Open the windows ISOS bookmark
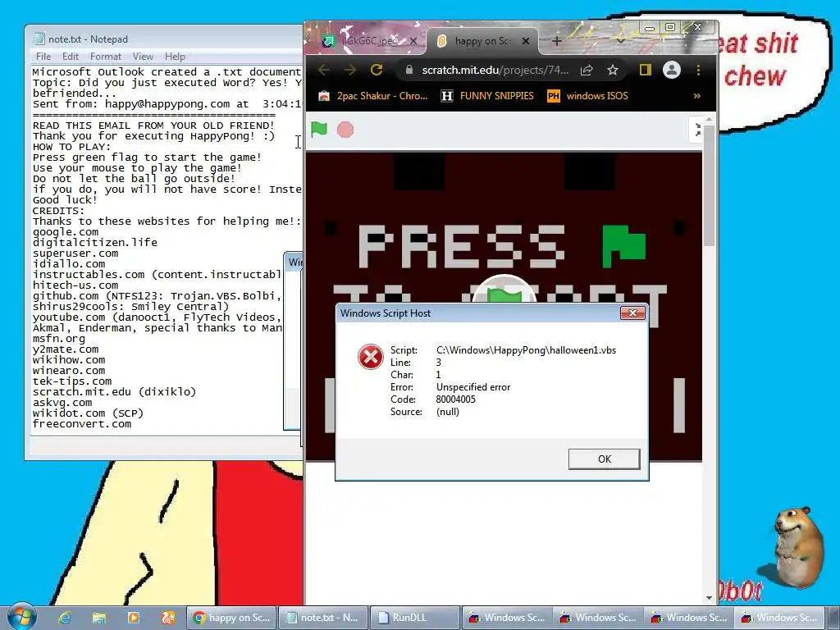 coord(587,96)
